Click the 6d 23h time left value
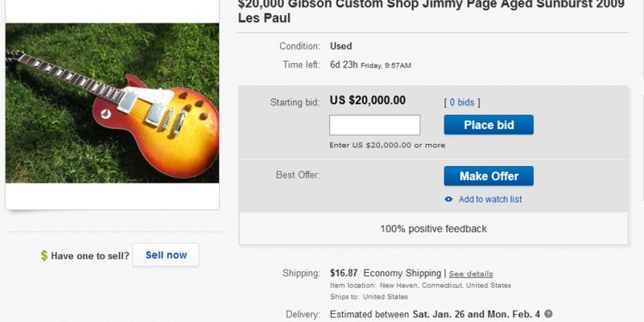The width and height of the screenshot is (644, 322). click(x=345, y=64)
